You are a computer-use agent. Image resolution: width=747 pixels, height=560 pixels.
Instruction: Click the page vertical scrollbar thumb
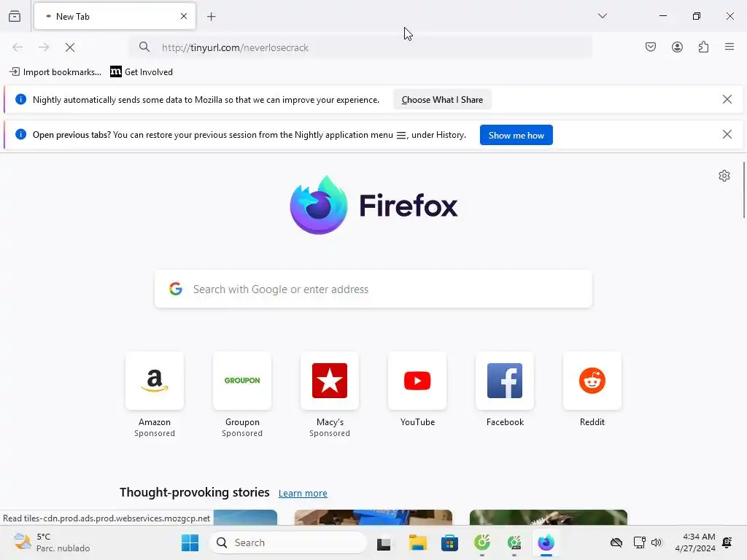743,190
